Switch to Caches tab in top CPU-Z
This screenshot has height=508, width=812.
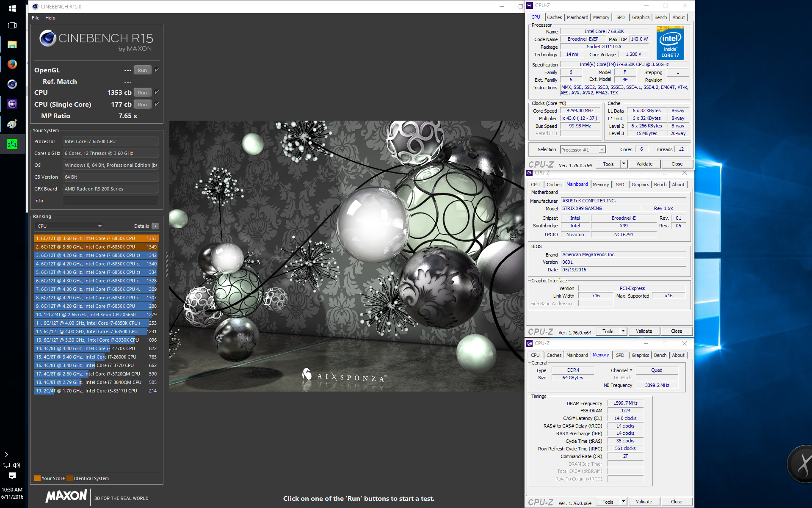(x=554, y=17)
